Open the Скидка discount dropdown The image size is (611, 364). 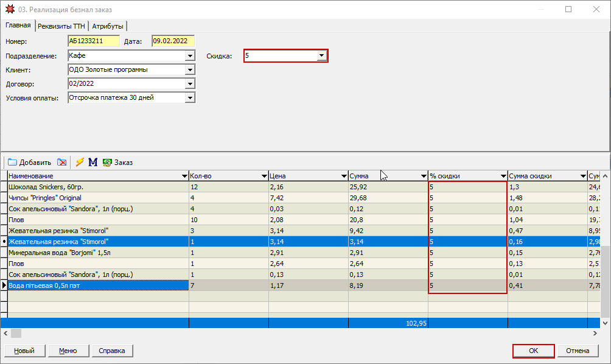point(321,56)
